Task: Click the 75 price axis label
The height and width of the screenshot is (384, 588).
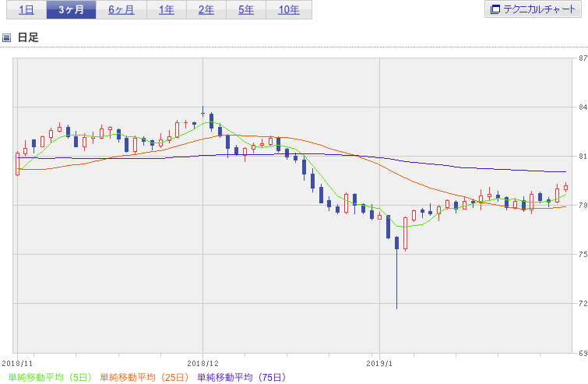Action: tap(583, 254)
